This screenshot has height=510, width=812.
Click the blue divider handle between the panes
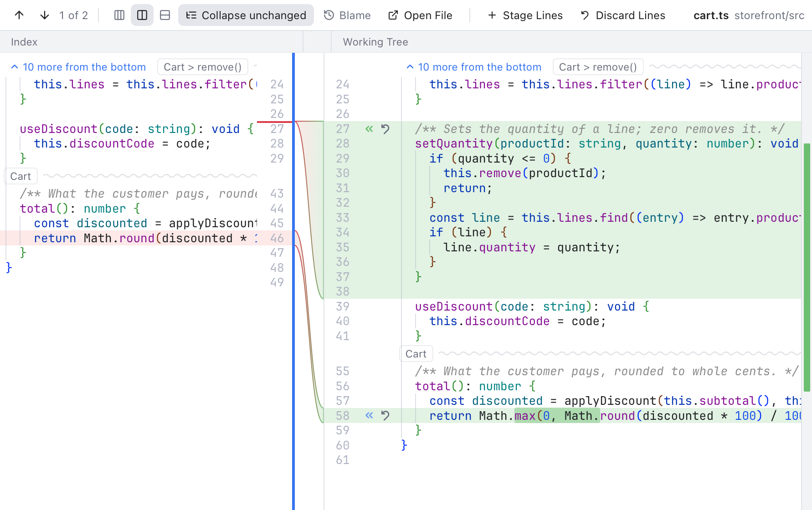point(293,281)
